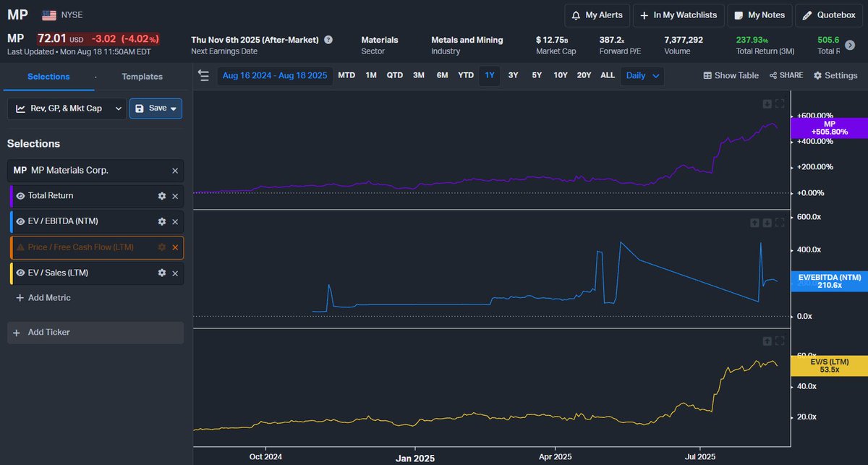This screenshot has width=868, height=465.
Task: Click the $12.75B Market Cap value
Action: (552, 40)
